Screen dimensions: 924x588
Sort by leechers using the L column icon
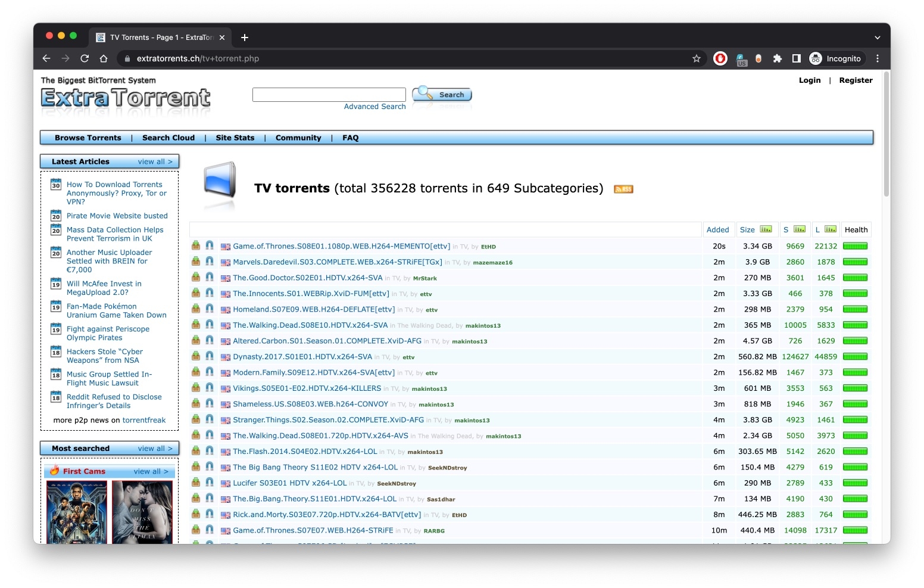click(x=831, y=229)
